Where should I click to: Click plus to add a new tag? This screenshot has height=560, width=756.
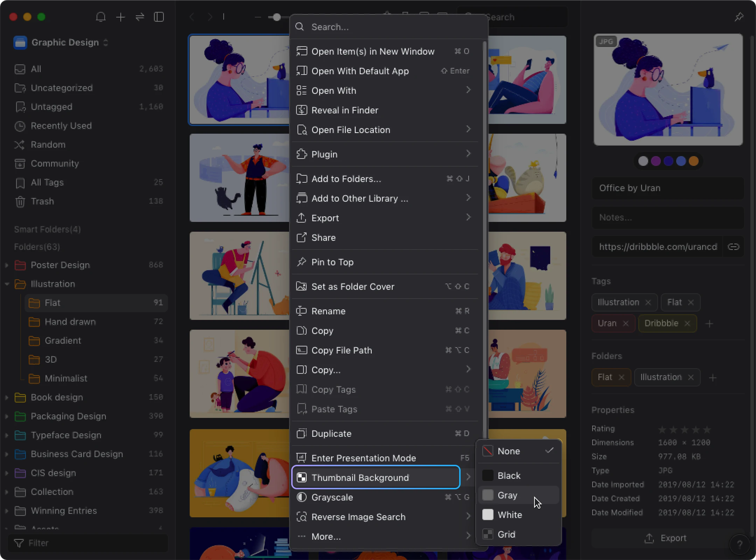(709, 324)
